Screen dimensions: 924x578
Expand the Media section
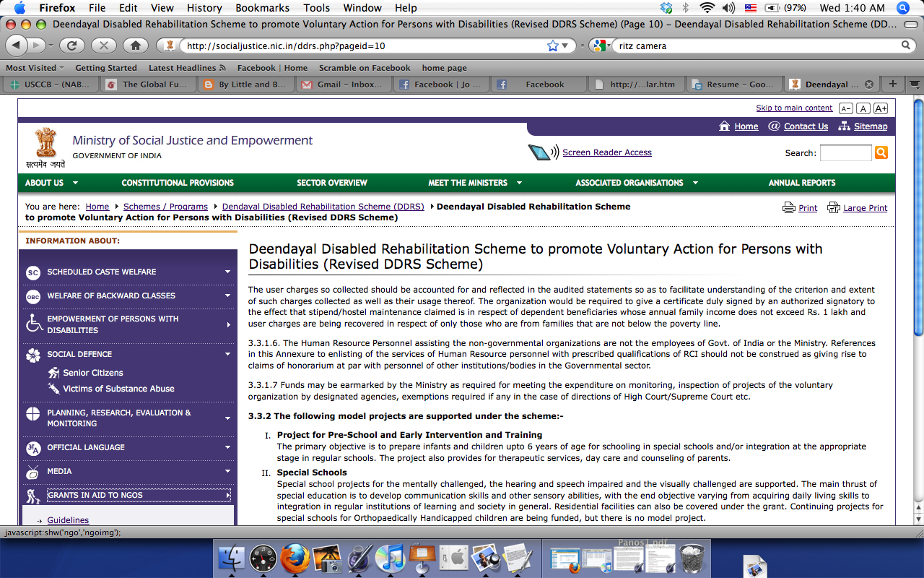pyautogui.click(x=128, y=471)
